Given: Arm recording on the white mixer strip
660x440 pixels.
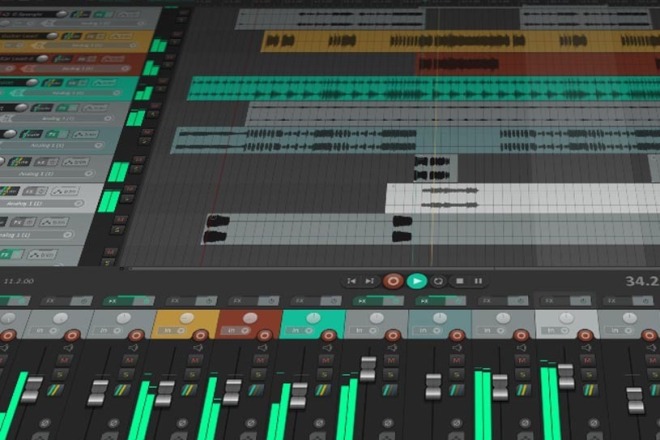Looking at the screenshot, I should [x=585, y=336].
